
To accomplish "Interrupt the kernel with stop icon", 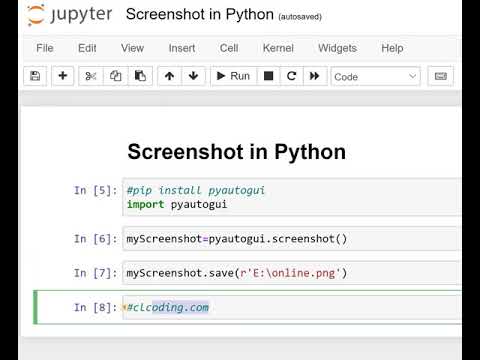I will [x=268, y=76].
